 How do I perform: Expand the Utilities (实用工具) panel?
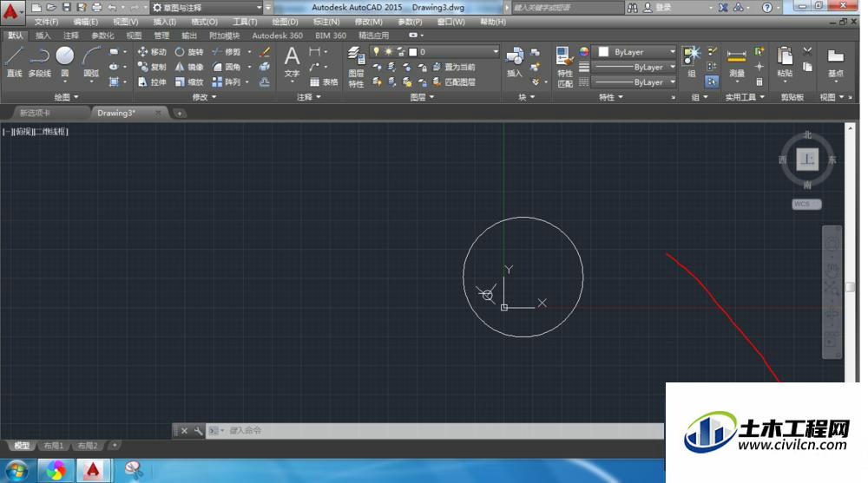coord(745,97)
